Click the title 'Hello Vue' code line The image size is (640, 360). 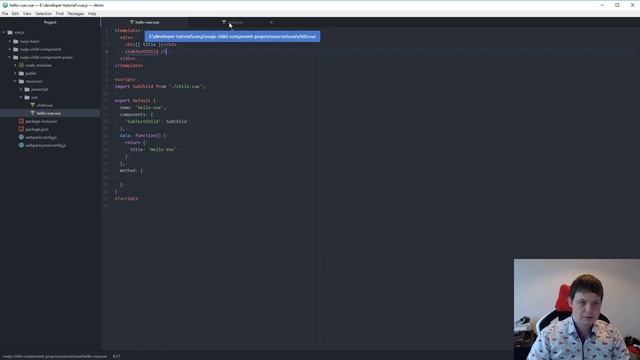[x=153, y=149]
